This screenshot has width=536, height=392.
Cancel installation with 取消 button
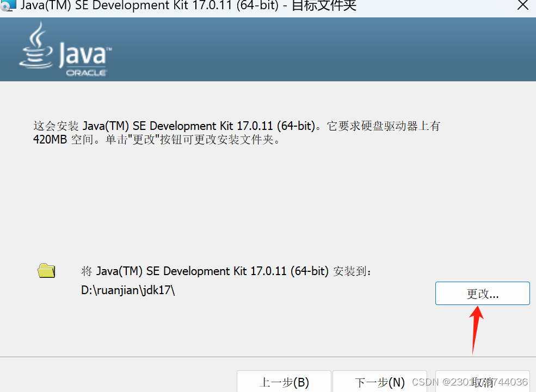tap(482, 382)
